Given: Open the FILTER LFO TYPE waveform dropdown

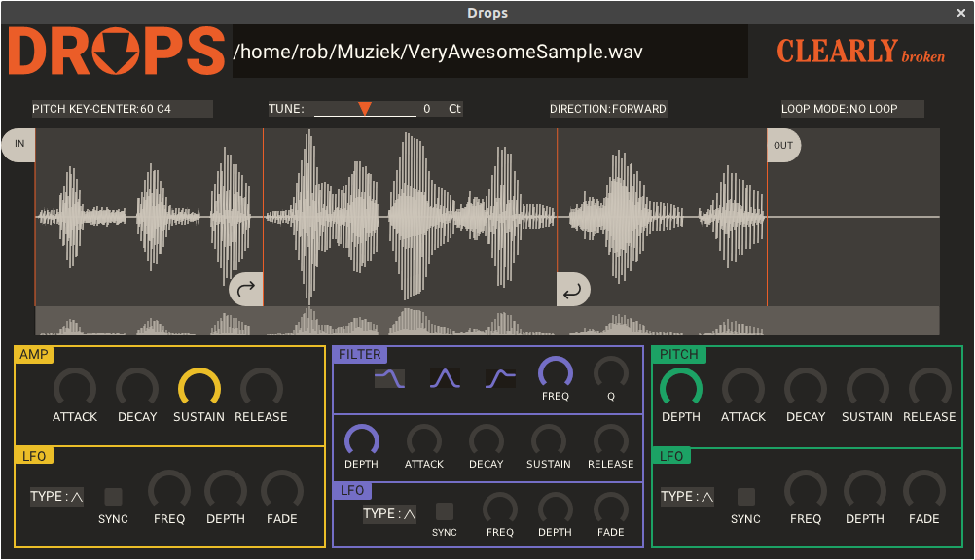Looking at the screenshot, I should tap(389, 514).
